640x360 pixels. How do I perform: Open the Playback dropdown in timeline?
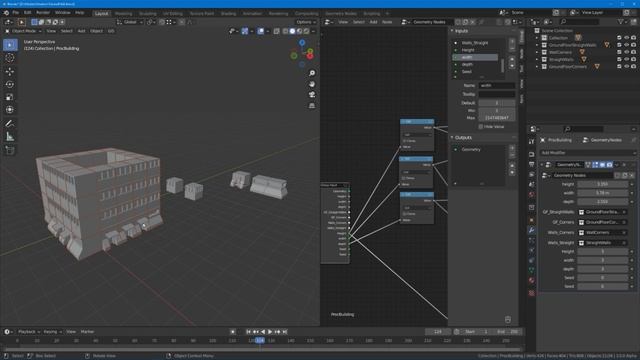(29, 332)
